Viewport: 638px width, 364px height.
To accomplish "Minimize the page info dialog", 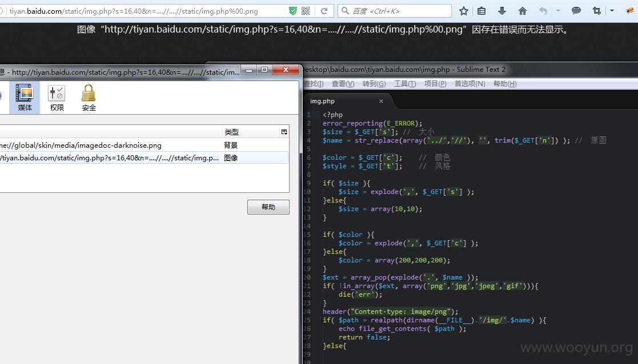I will click(249, 70).
